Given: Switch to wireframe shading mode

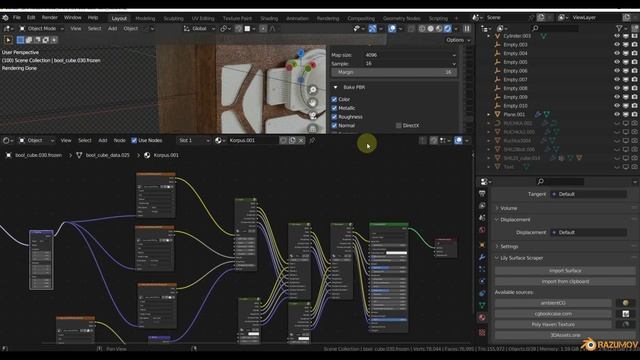Looking at the screenshot, I should 422,29.
